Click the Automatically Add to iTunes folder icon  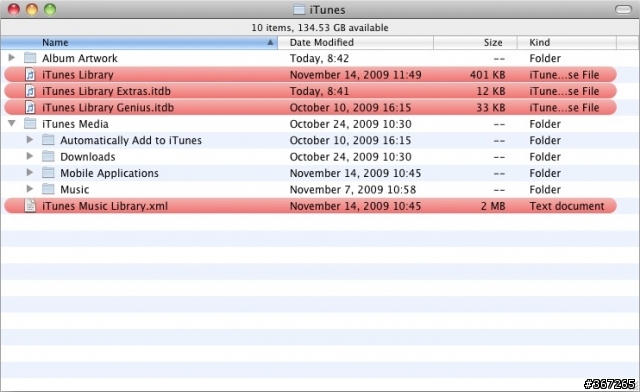coord(48,140)
